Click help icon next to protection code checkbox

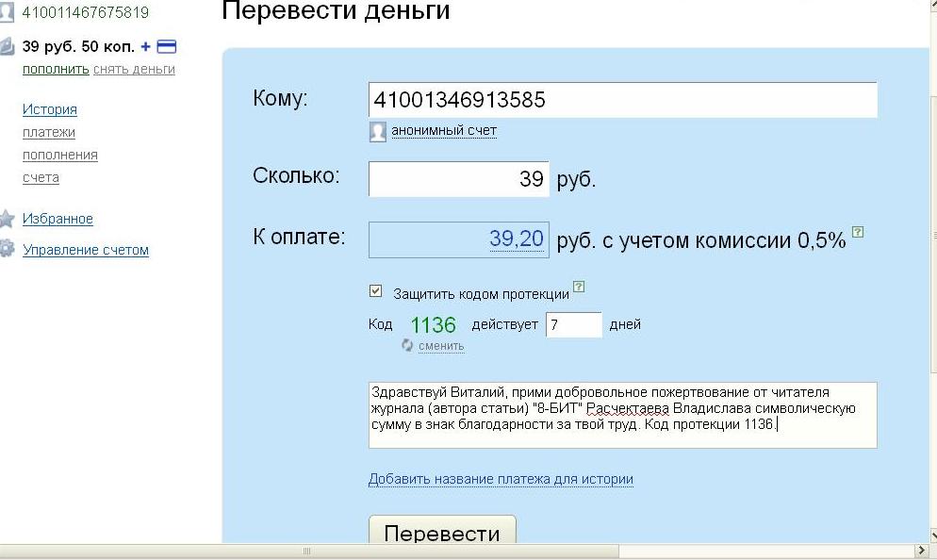[x=579, y=287]
